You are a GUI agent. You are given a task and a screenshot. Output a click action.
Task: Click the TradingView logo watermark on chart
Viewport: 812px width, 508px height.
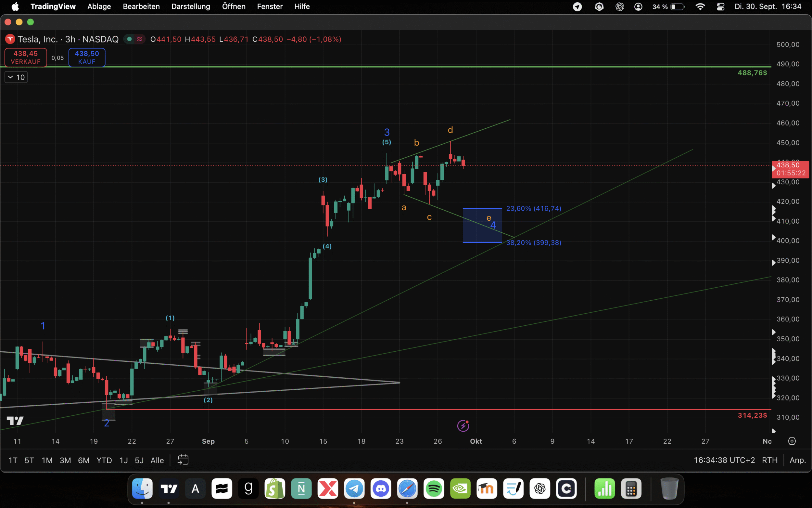point(15,421)
